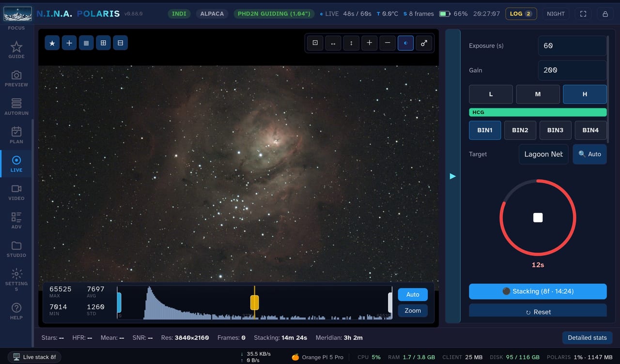The width and height of the screenshot is (620, 364).
Task: Toggle star overlay button
Action: tap(52, 43)
